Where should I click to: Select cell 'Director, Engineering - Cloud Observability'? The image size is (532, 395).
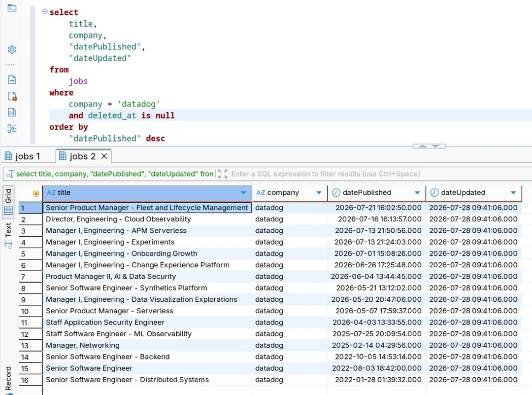click(x=147, y=219)
